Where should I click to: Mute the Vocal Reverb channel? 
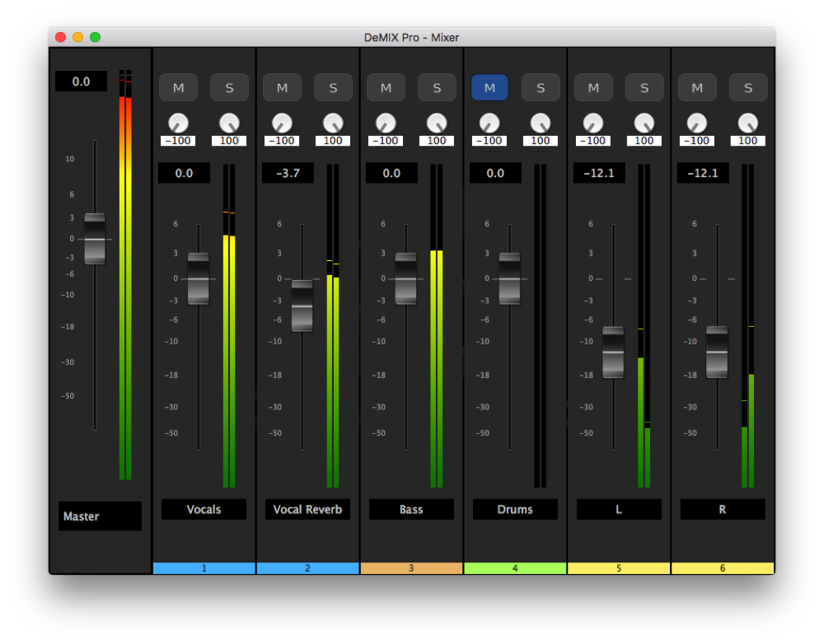[x=282, y=88]
